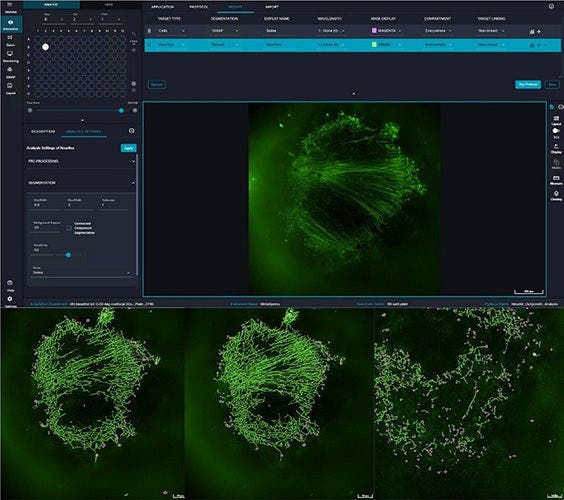Image resolution: width=564 pixels, height=500 pixels.
Task: Click top-left icon above image toolbar
Action: point(552,107)
